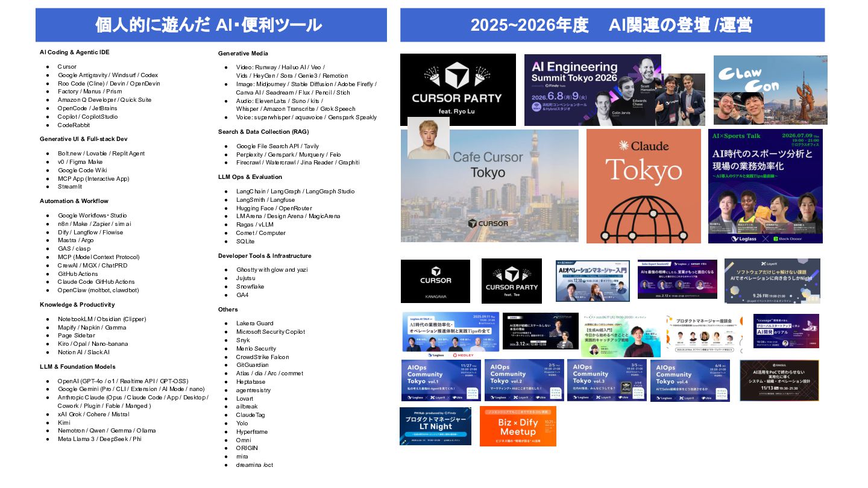The height and width of the screenshot is (488, 868).
Task: Click the 'Developer Tools & Infrastructure' heading
Action: [x=265, y=256]
